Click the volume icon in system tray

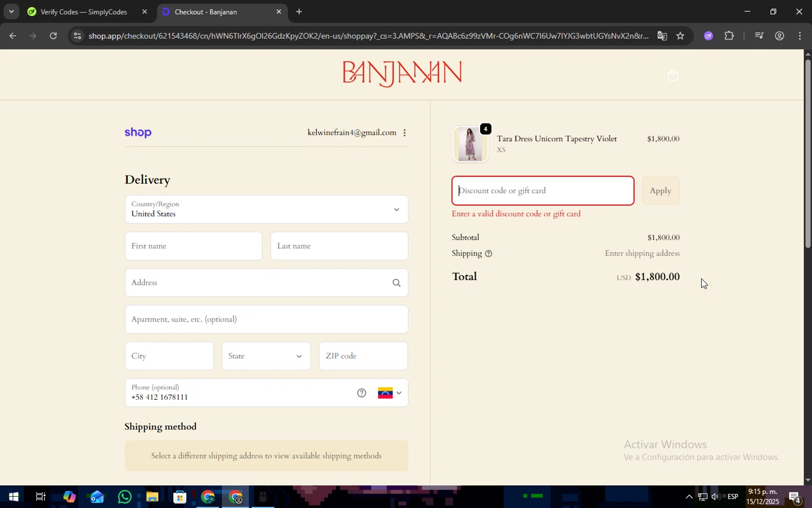pos(716,497)
